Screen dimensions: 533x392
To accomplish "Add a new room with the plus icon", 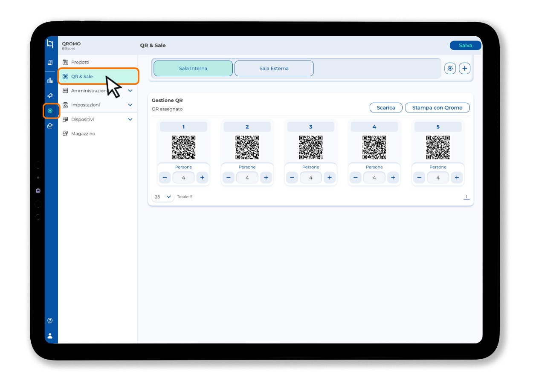I will (465, 68).
